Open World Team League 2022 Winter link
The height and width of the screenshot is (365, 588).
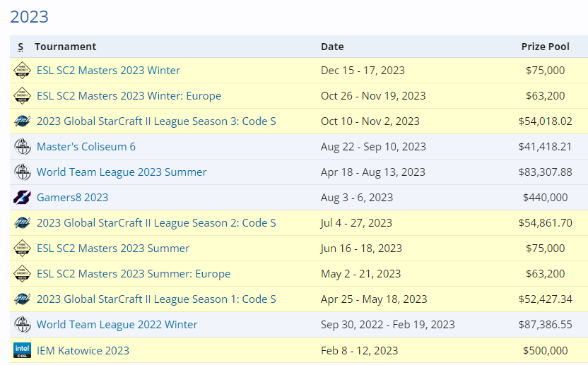pyautogui.click(x=117, y=325)
